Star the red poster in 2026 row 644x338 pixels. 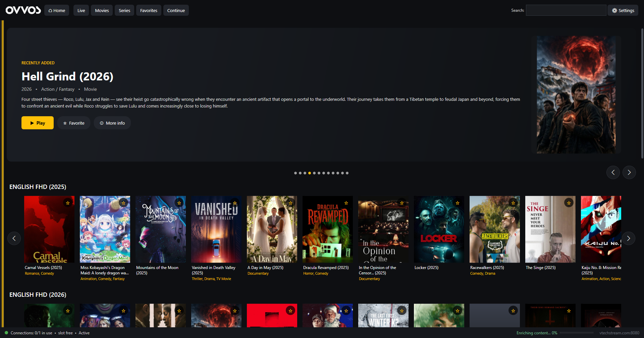pyautogui.click(x=290, y=311)
